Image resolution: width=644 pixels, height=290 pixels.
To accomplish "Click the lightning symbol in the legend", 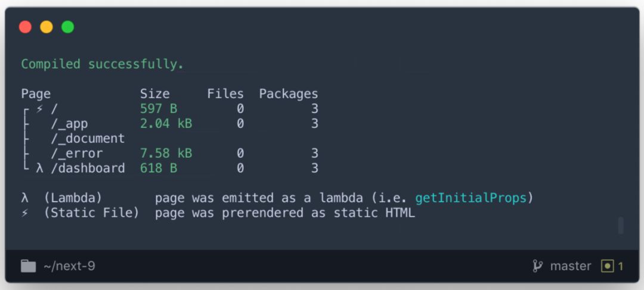I will [25, 213].
